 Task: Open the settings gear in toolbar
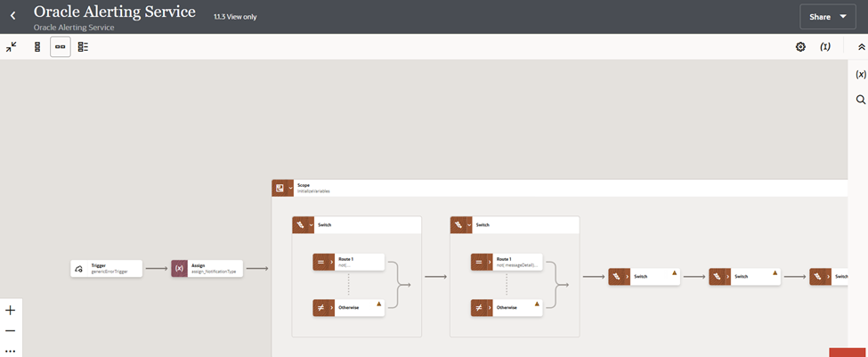(x=800, y=47)
